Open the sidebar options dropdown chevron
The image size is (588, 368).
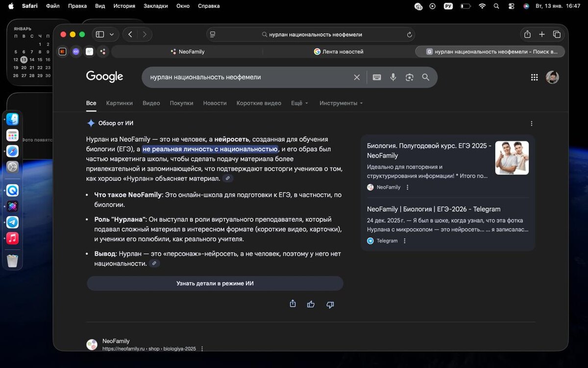point(112,34)
